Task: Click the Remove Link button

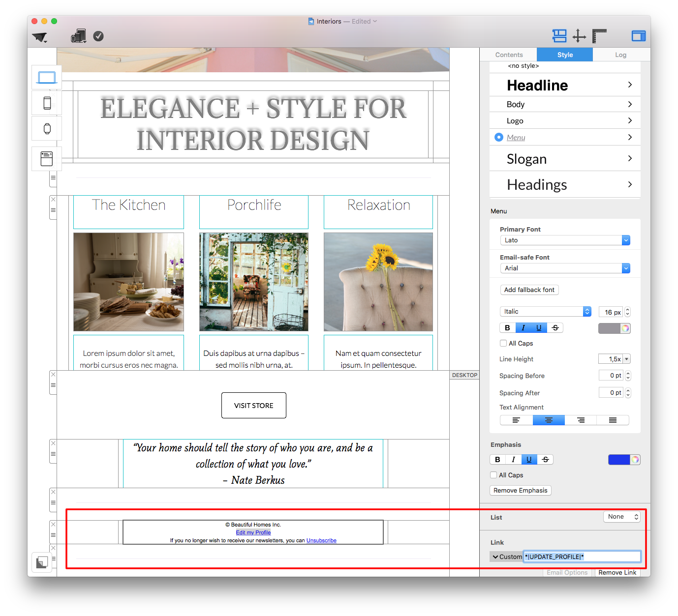Action: [x=617, y=573]
